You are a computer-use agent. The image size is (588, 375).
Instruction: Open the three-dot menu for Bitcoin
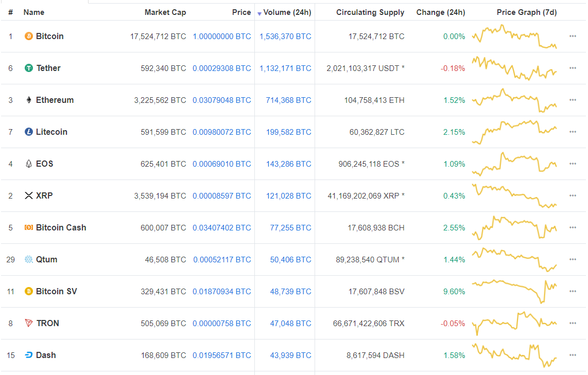pyautogui.click(x=573, y=36)
